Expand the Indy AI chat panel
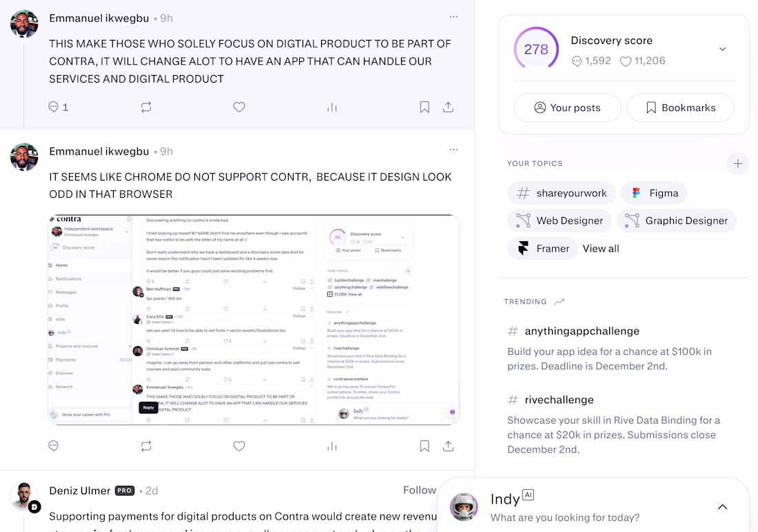Screen dimensions: 758x532 point(722,507)
